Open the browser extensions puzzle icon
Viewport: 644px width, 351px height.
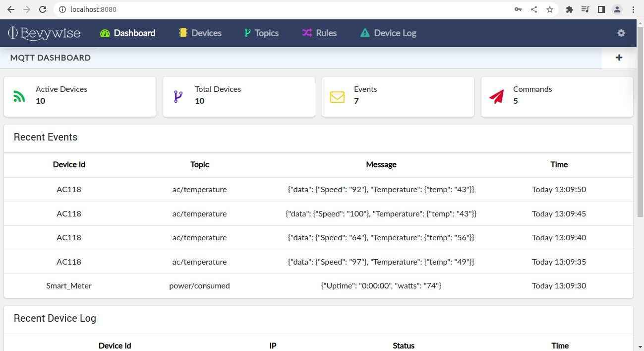tap(569, 9)
